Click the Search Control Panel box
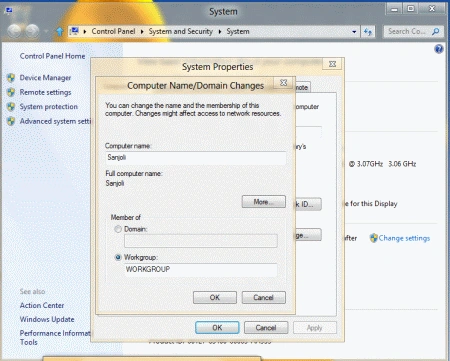The height and width of the screenshot is (361, 450). pos(413,32)
